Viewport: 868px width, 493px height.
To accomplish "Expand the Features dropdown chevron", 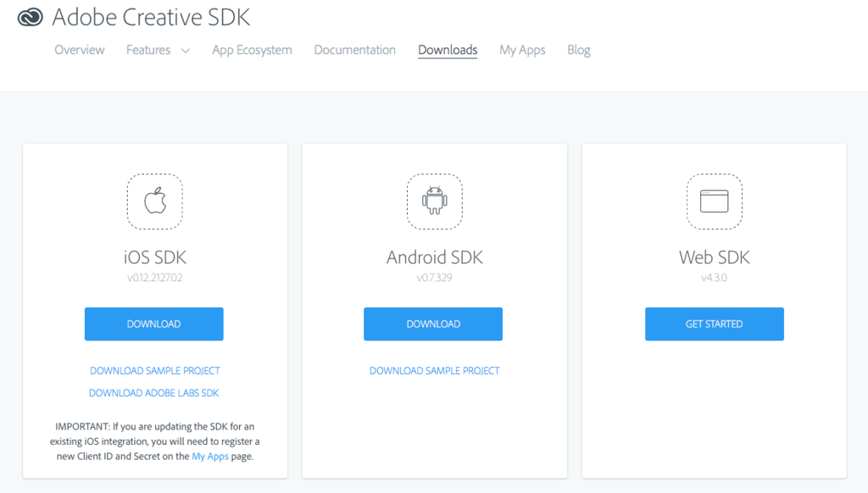I will pyautogui.click(x=186, y=51).
